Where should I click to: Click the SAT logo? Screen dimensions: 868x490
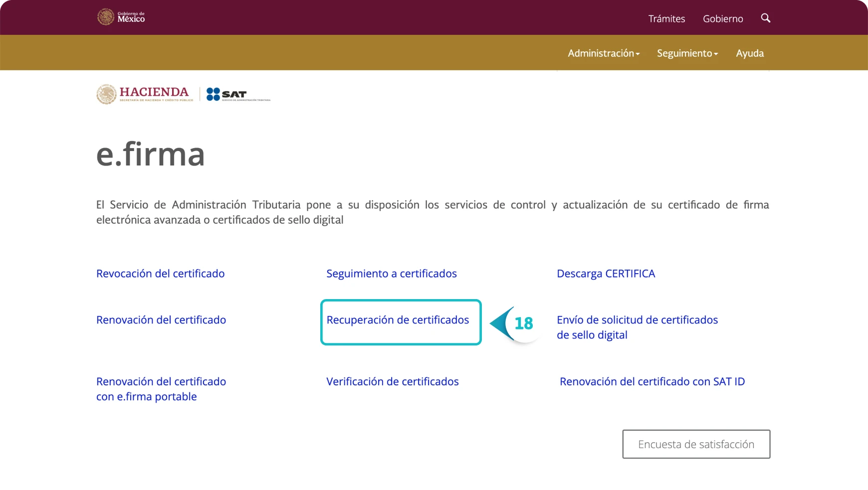237,94
